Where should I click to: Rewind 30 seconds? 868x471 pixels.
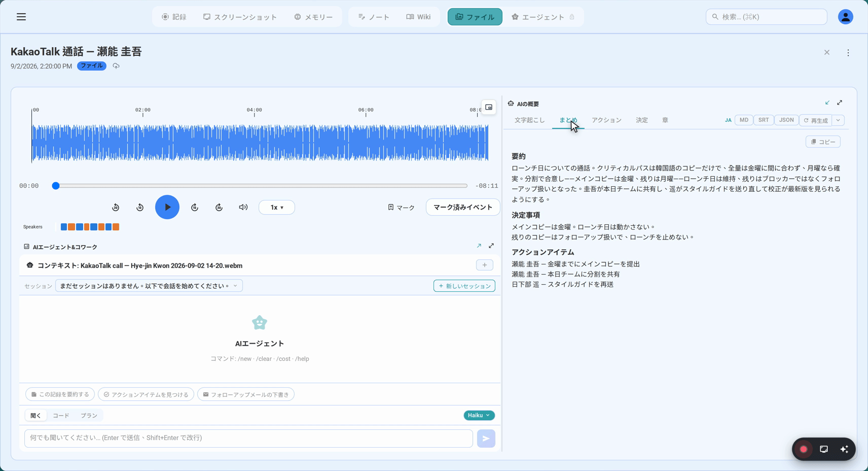coord(116,207)
